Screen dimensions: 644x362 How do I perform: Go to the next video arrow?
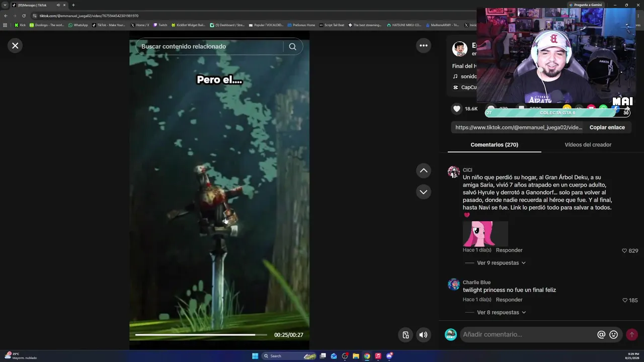point(424,192)
